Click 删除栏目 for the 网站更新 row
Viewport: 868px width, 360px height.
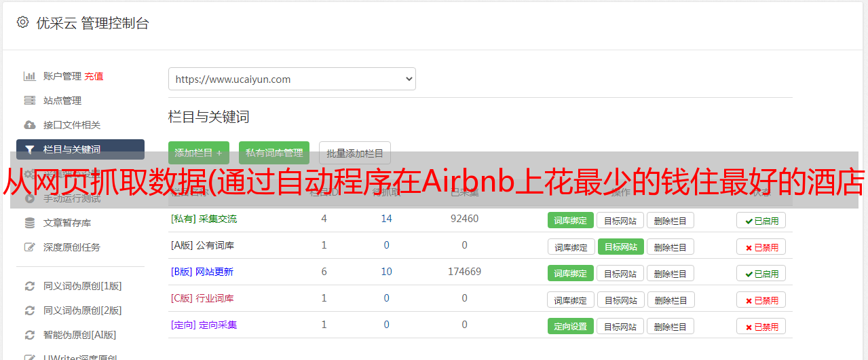(670, 273)
